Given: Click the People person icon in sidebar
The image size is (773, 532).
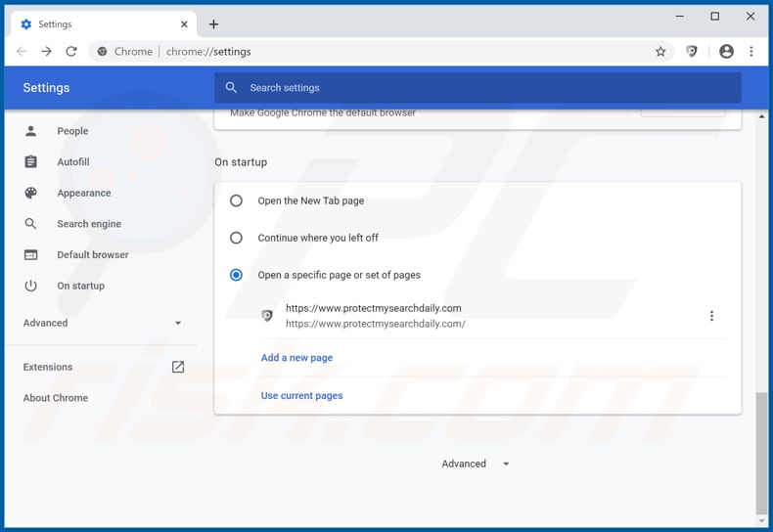Looking at the screenshot, I should pos(30,131).
